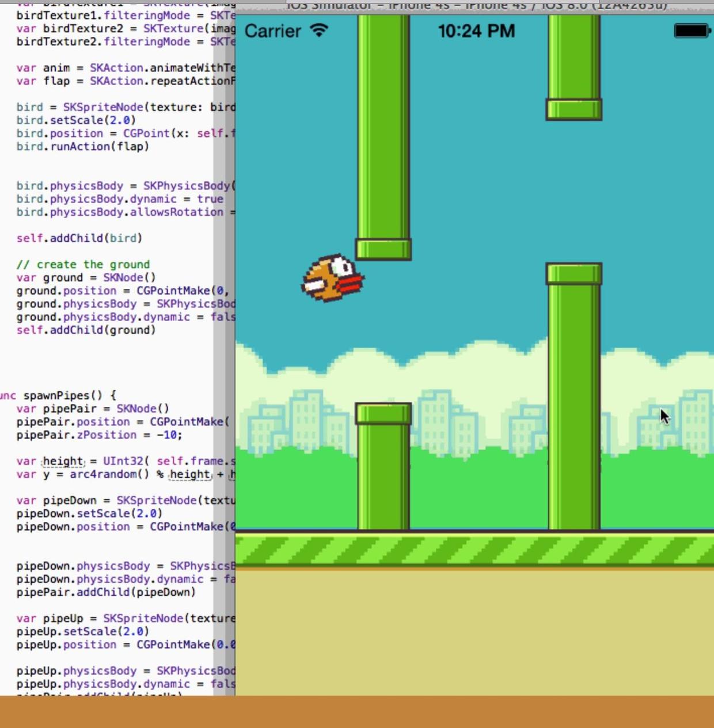
Task: Click the pipePair.zPosition = -10 line
Action: [x=99, y=434]
